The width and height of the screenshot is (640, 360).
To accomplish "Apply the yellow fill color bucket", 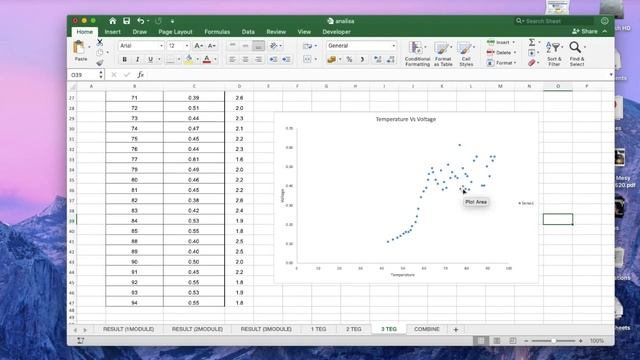I will (189, 60).
